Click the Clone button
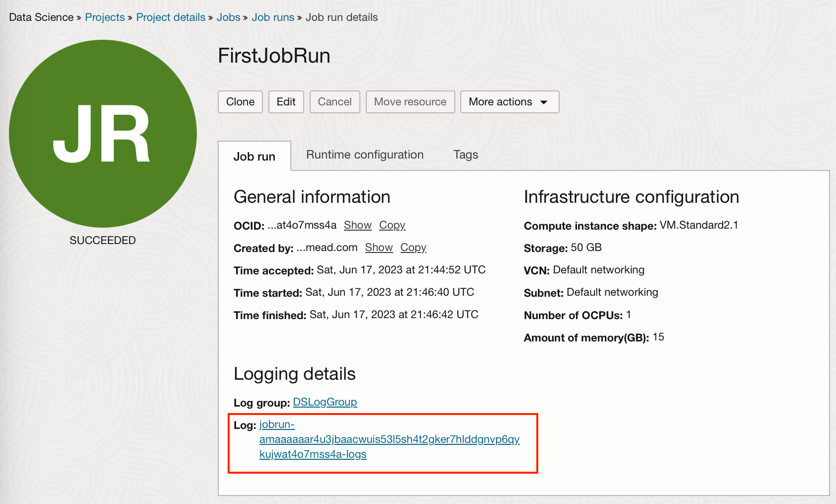 coord(240,102)
